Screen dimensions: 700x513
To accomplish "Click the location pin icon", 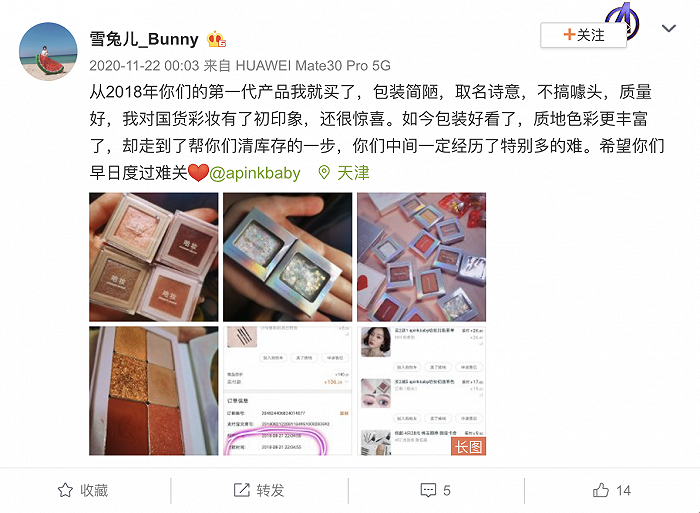I will 324,173.
